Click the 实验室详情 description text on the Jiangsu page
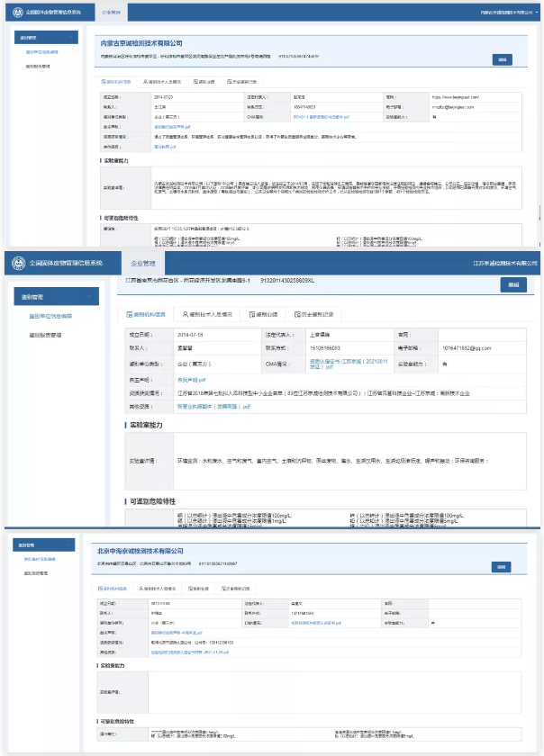 pos(333,461)
